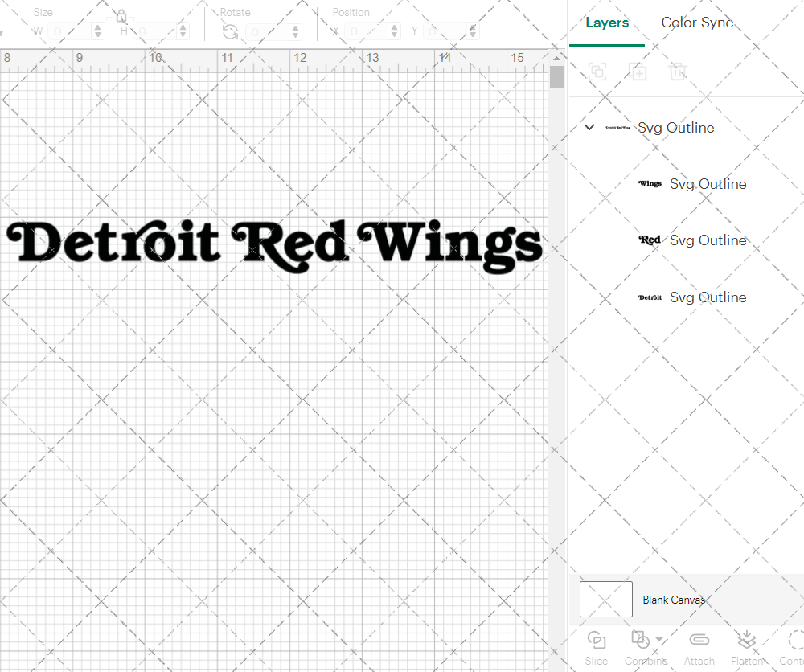Click the canvas scroll up arrow
Image resolution: width=804 pixels, height=672 pixels.
pos(556,58)
